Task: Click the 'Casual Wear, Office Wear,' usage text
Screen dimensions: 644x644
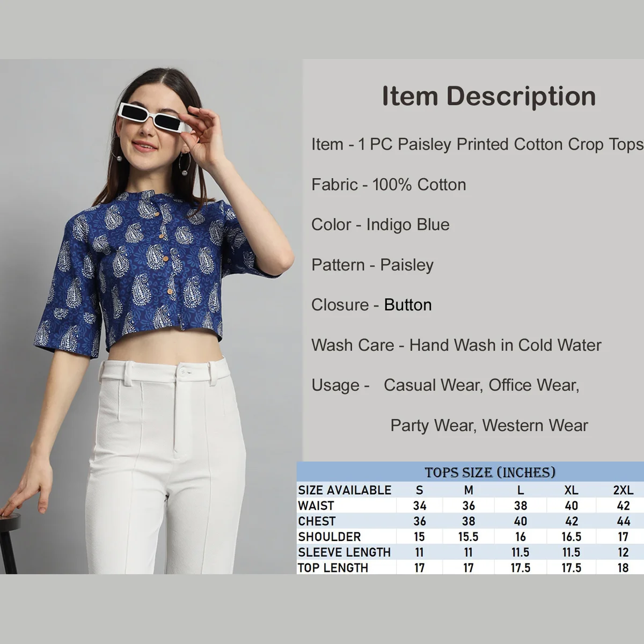Action: (481, 385)
